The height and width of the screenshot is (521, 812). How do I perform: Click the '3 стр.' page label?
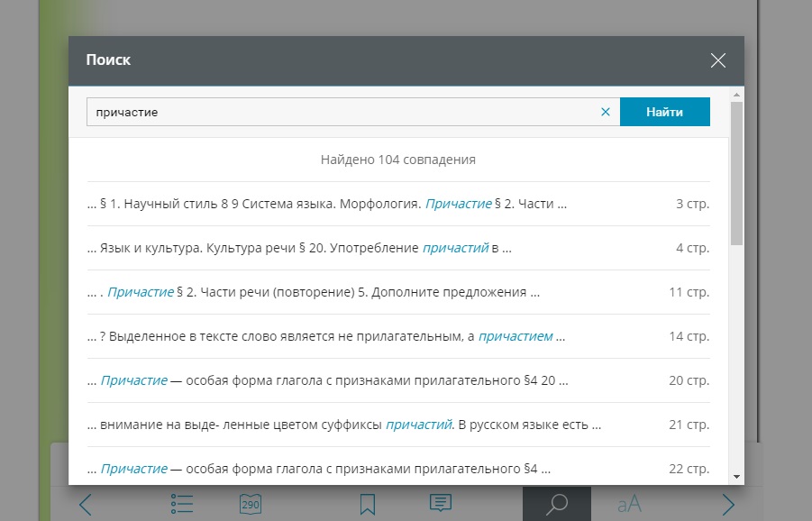[692, 204]
